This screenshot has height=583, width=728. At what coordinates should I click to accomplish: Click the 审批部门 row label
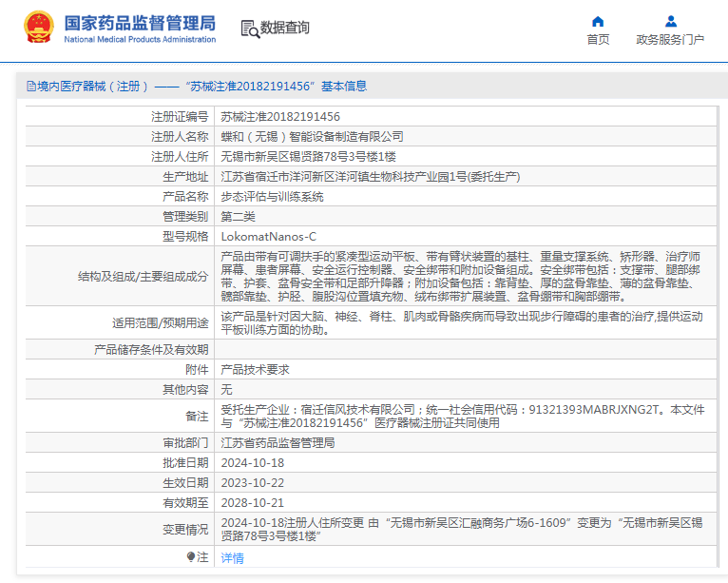185,442
